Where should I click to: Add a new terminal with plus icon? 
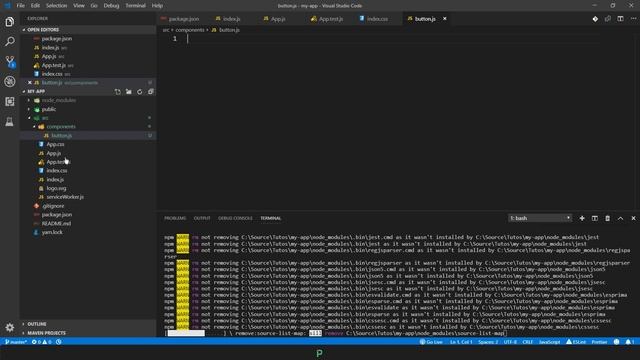click(582, 218)
